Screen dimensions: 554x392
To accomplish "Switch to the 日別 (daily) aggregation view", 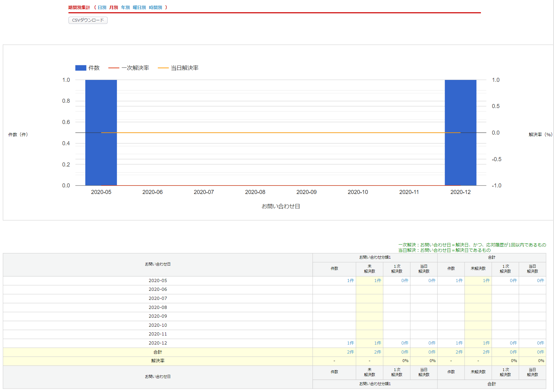I will pos(102,7).
